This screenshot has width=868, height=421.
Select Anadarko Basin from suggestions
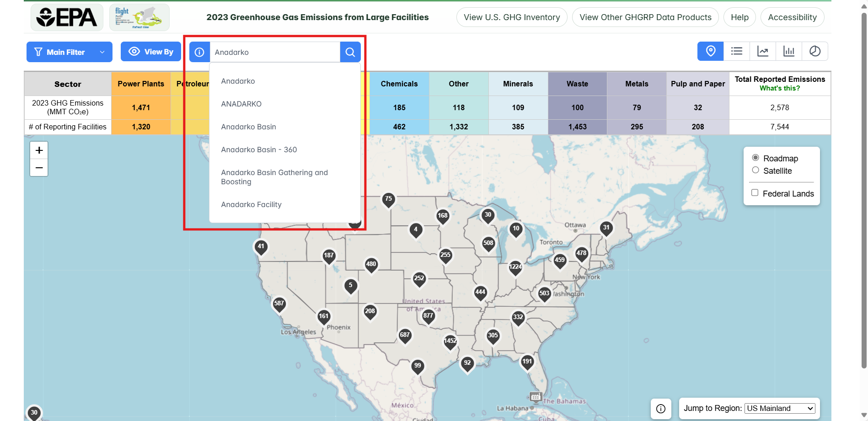(x=248, y=127)
